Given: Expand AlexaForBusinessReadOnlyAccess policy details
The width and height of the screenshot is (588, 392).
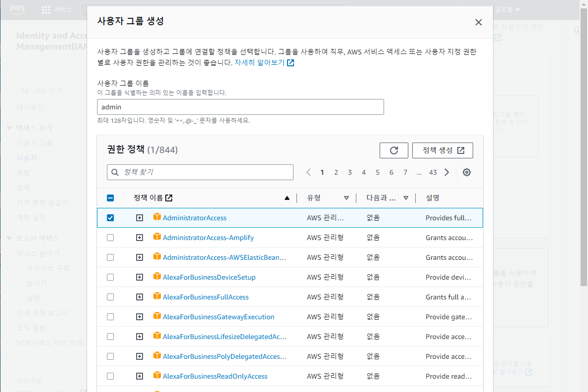Looking at the screenshot, I should (x=140, y=376).
